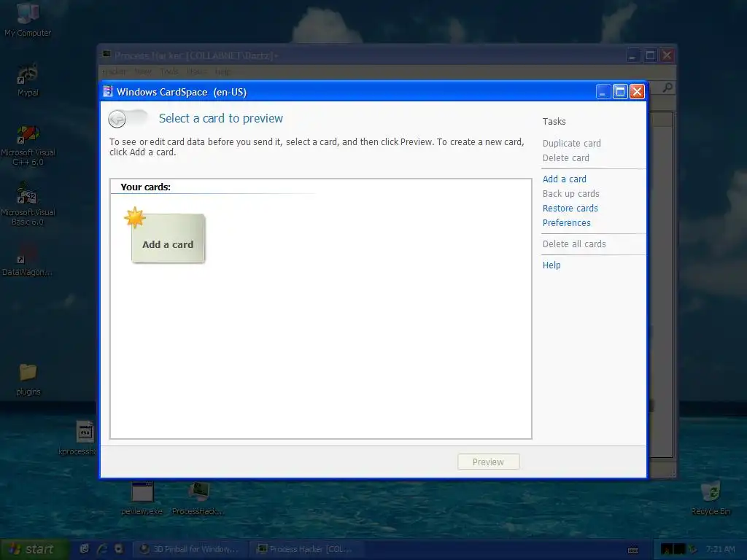Image resolution: width=747 pixels, height=560 pixels.
Task: Click the search magnifier in Process Hacker
Action: (667, 87)
